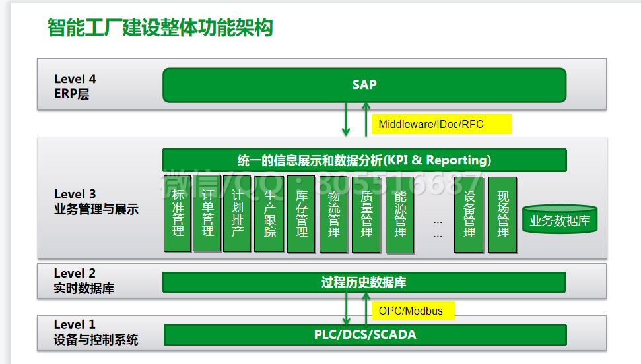641x364 pixels.
Task: Select the 现场管理 module block
Action: click(502, 215)
